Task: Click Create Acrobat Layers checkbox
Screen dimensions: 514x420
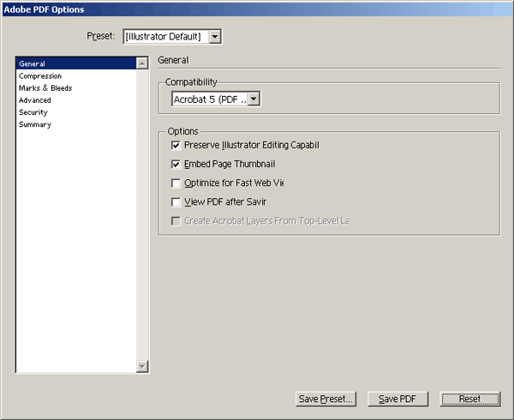Action: click(x=176, y=221)
